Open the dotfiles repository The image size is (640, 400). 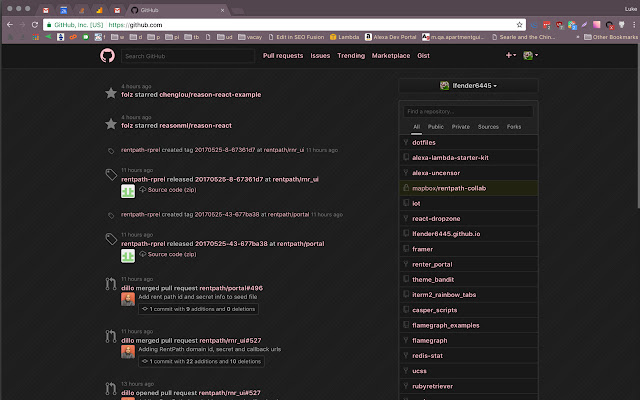pyautogui.click(x=424, y=142)
